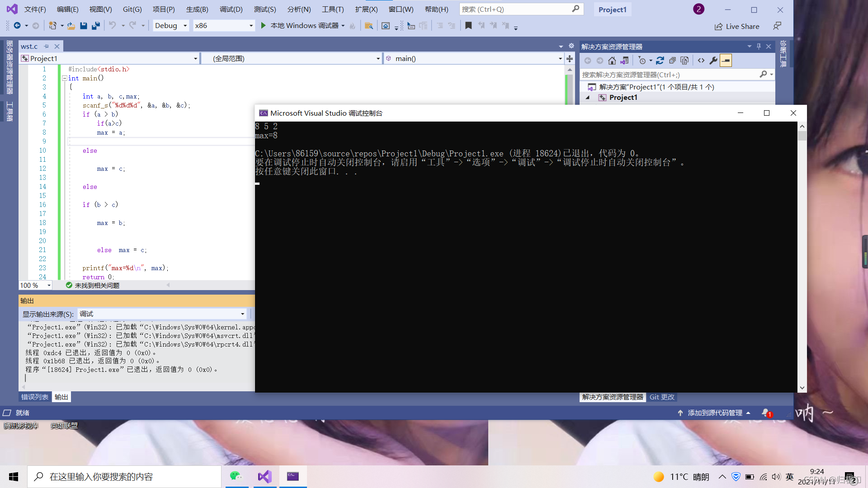Screen dimensions: 868x488
Task: Click Visual Studio icon on the taskbar
Action: click(x=265, y=476)
